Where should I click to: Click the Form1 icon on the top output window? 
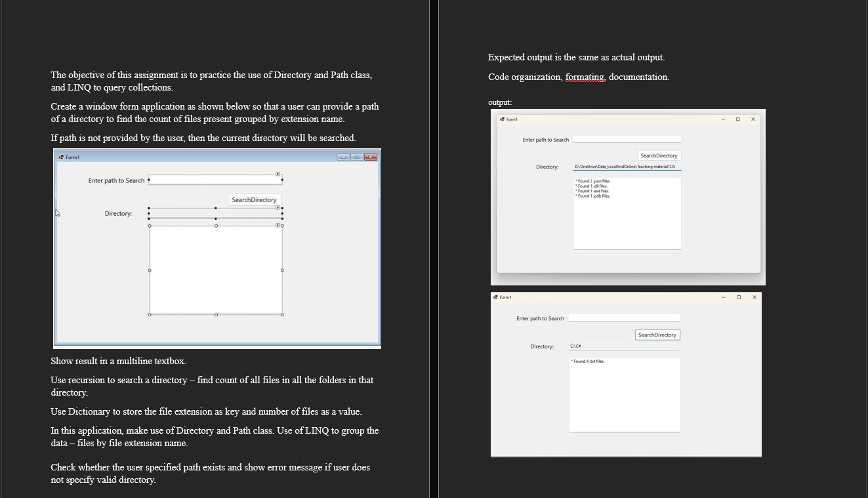(503, 118)
